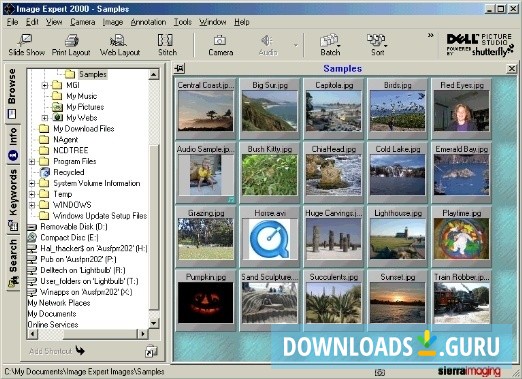522x379 pixels.
Task: Select the Central Coast.jpg thumbnail
Action: 206,109
